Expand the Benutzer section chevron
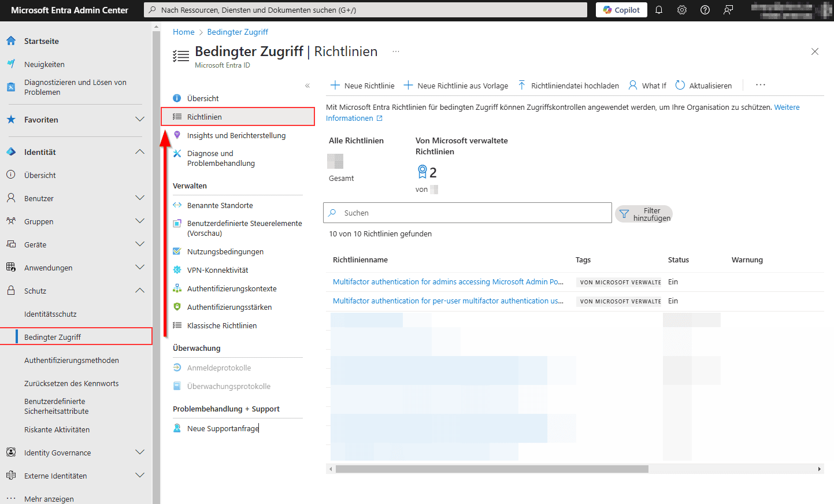 tap(140, 198)
